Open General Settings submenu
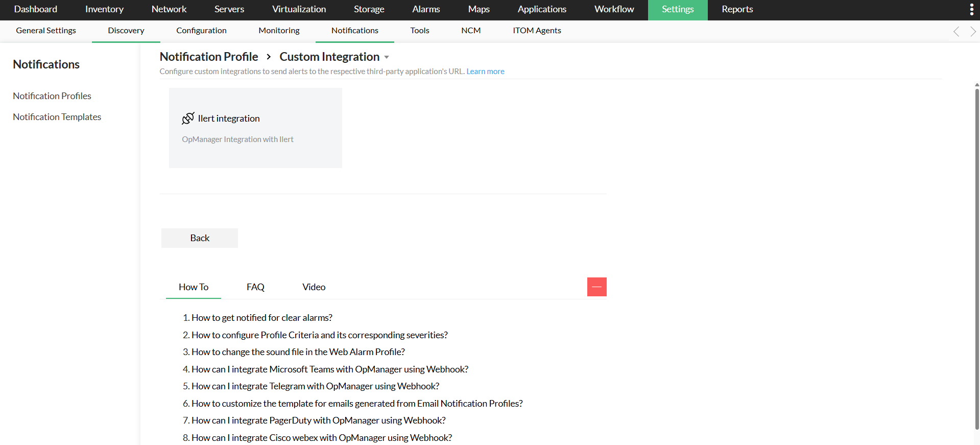Viewport: 980px width, 445px height. pos(46,31)
